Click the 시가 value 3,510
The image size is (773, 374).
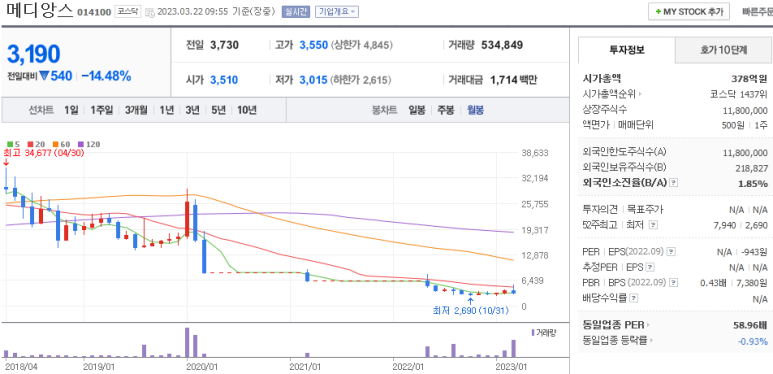tap(224, 80)
